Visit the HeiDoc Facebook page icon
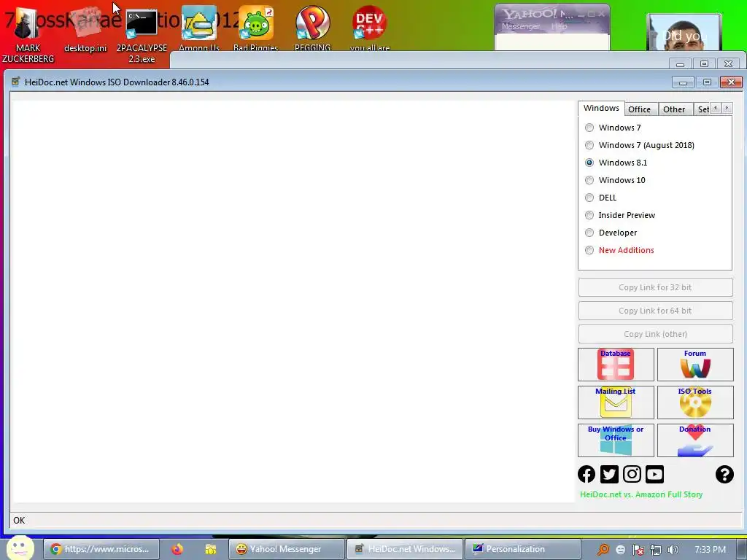This screenshot has height=560, width=747. 587,474
